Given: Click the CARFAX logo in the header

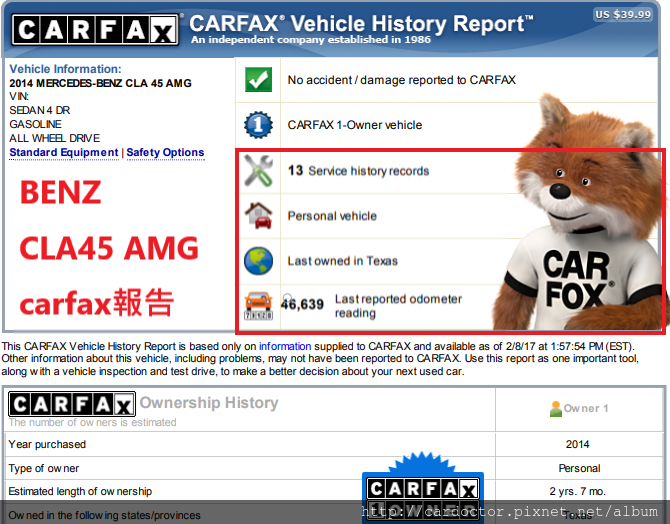Looking at the screenshot, I should 95,29.
